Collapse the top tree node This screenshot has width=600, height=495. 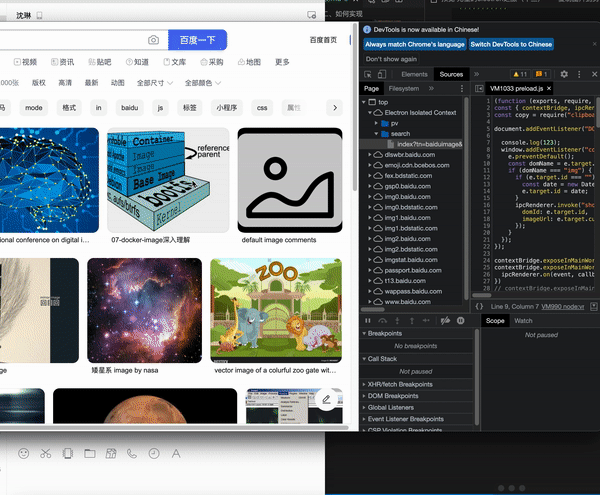click(364, 102)
